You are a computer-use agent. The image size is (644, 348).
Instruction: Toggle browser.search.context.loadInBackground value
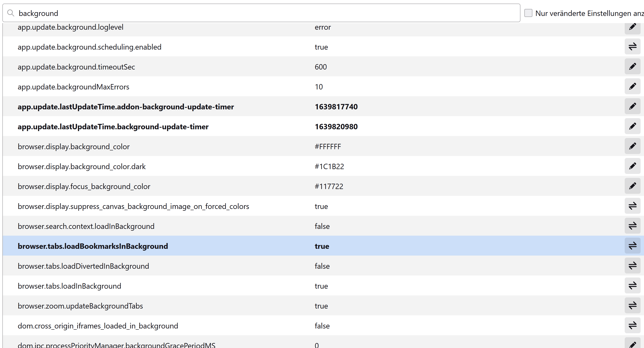(x=632, y=226)
